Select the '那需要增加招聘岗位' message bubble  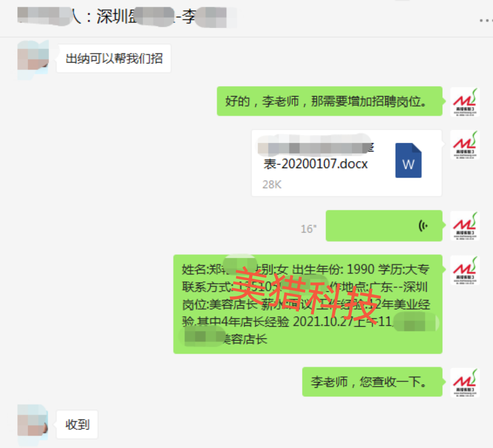(x=329, y=101)
